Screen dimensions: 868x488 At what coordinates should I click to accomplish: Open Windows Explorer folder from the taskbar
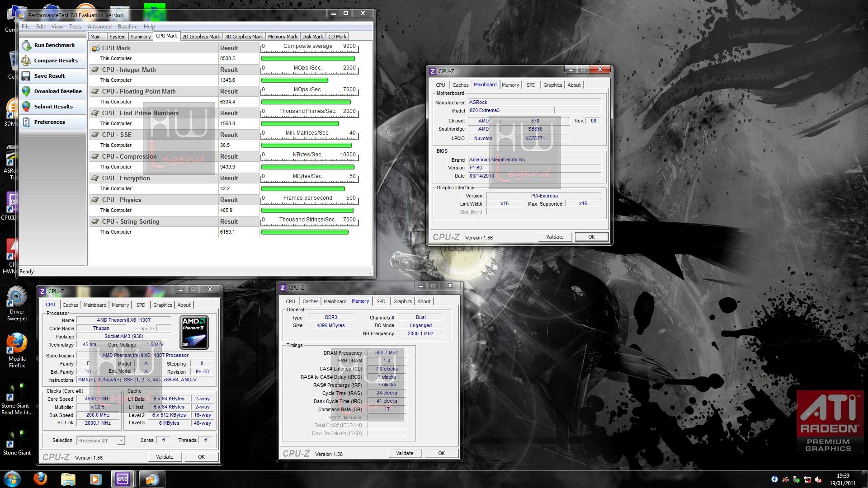[x=68, y=479]
